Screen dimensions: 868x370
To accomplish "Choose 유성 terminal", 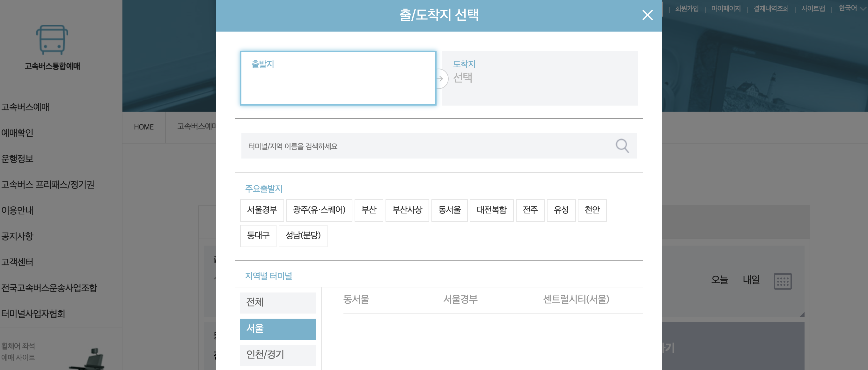I will (x=561, y=210).
